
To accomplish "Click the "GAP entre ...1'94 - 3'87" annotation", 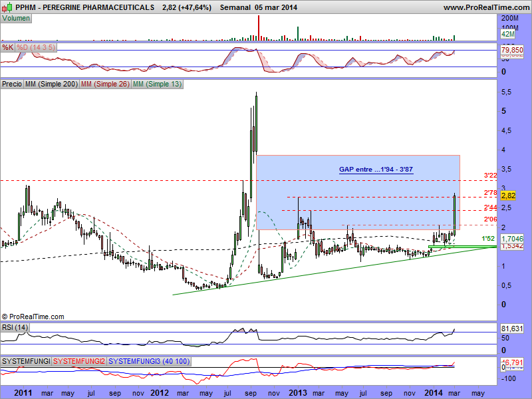I will click(376, 170).
